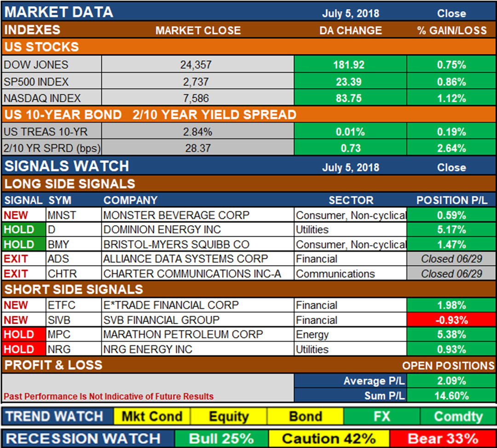This screenshot has width=497, height=448.
Task: Click the SHORT SIDE SIGNALS heading
Action: point(74,290)
